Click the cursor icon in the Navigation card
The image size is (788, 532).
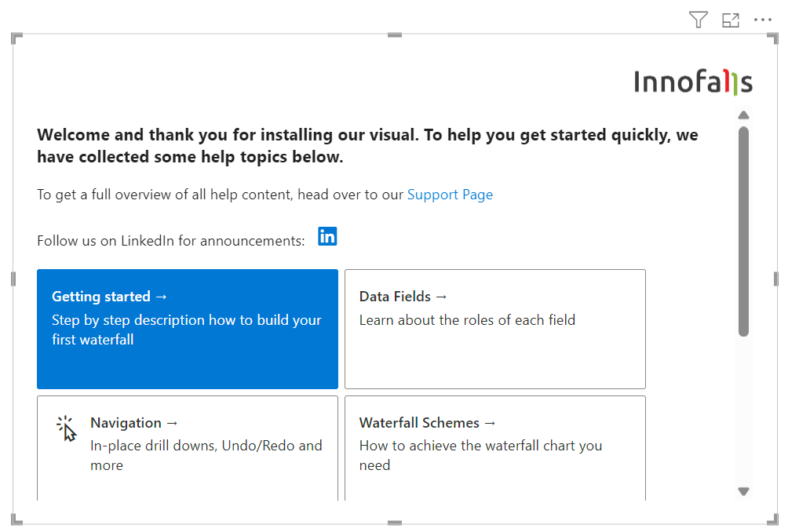click(67, 428)
